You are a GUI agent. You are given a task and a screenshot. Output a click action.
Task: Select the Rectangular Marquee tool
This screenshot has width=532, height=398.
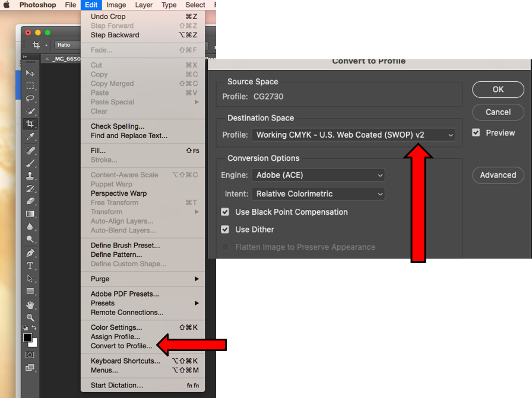point(30,86)
